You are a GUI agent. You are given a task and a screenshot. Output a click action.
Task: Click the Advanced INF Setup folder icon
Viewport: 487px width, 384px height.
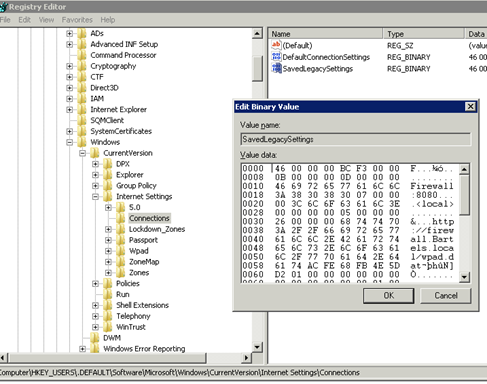(82, 44)
